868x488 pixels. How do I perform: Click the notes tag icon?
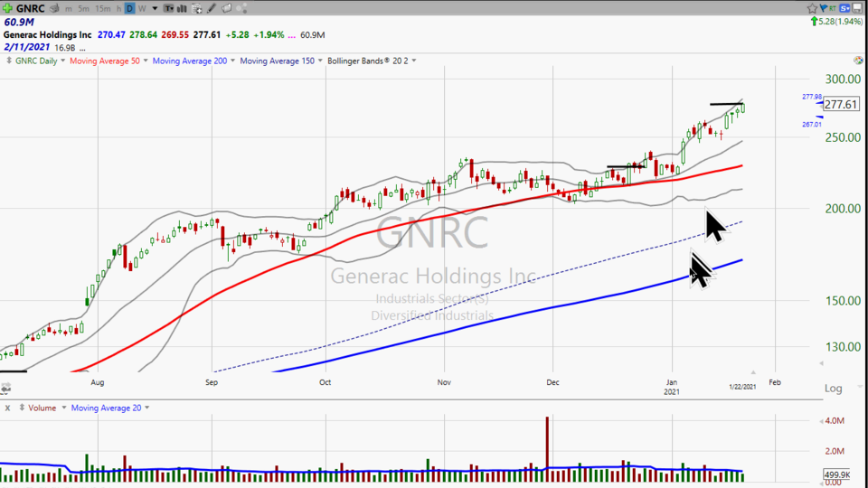coord(226,8)
